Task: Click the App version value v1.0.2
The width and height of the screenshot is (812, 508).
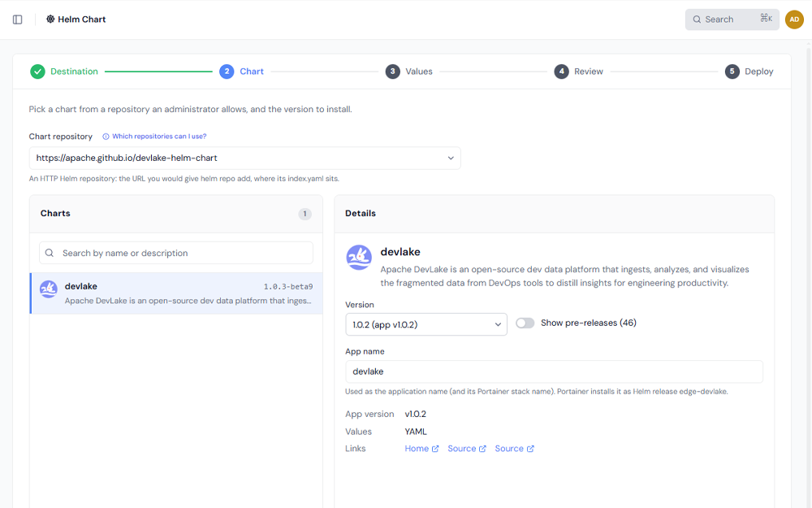Action: click(415, 415)
